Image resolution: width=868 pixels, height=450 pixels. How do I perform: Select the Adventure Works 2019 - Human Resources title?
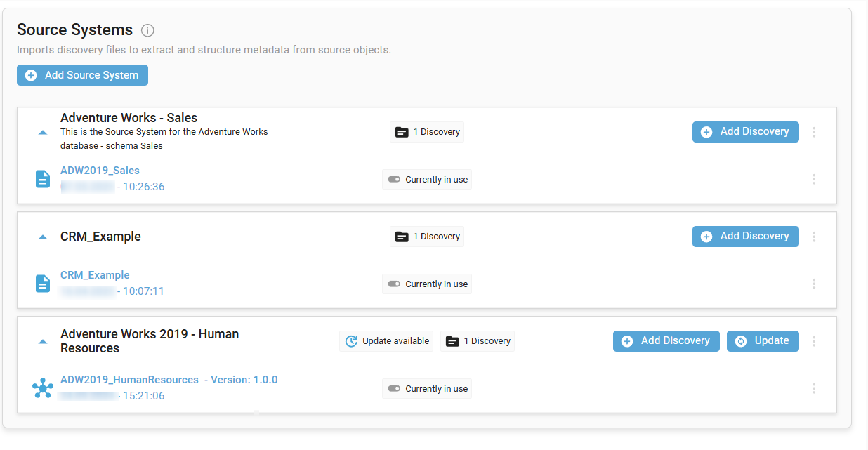click(x=150, y=341)
